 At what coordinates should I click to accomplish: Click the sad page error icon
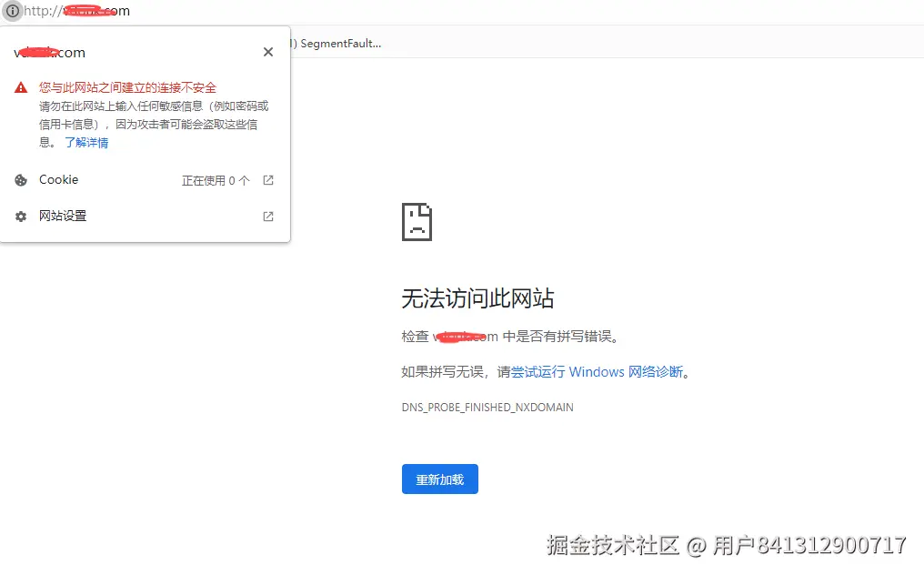tap(417, 221)
